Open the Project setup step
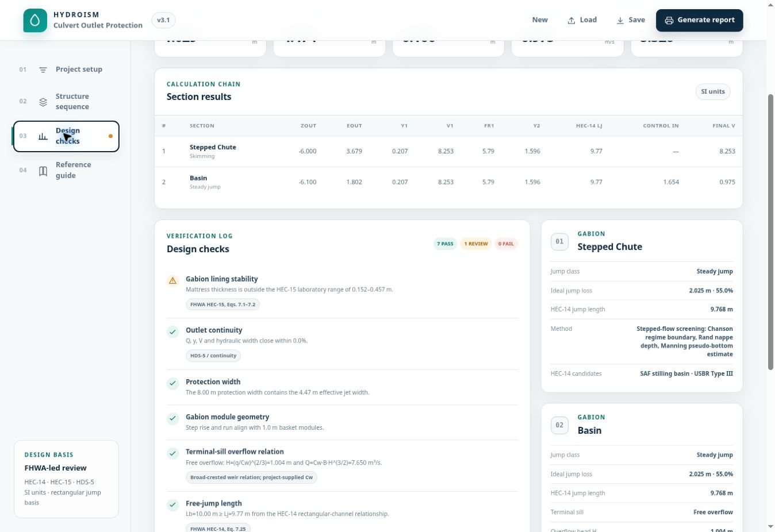The height and width of the screenshot is (532, 775). tap(66, 70)
